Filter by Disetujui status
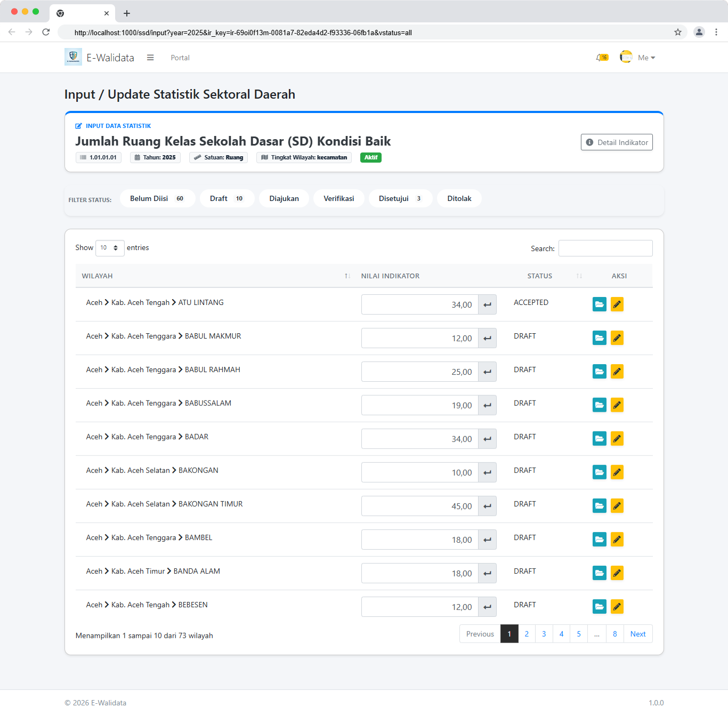The width and height of the screenshot is (728, 715). (x=400, y=198)
